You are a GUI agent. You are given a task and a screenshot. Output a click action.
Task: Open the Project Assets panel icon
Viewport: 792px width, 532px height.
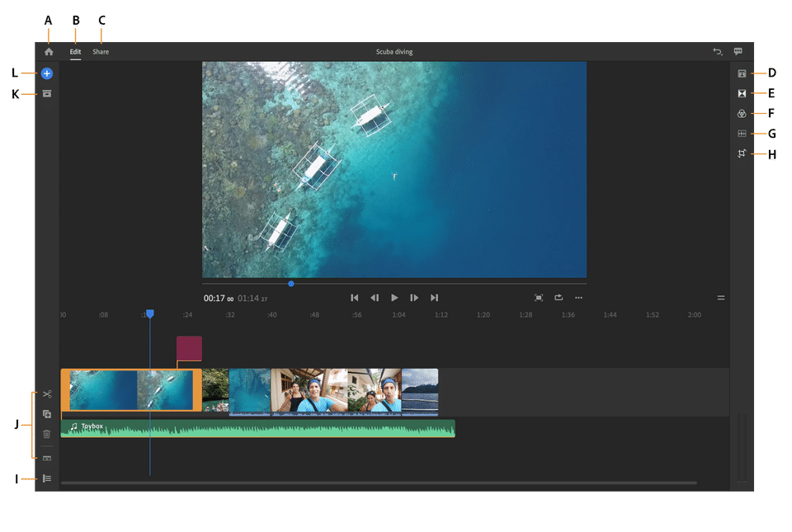point(47,94)
